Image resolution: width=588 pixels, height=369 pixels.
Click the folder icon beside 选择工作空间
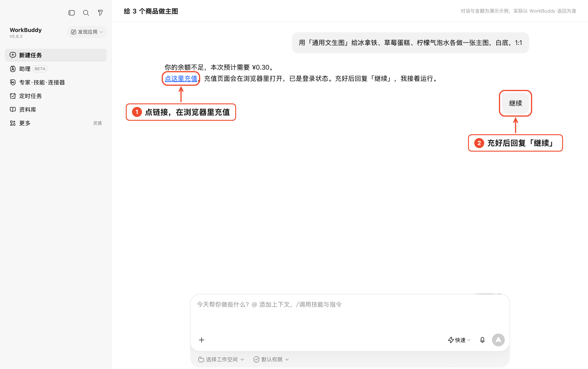point(201,359)
